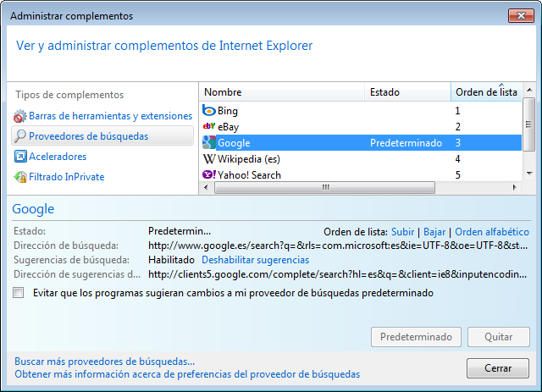Click the Quitar button

(499, 337)
